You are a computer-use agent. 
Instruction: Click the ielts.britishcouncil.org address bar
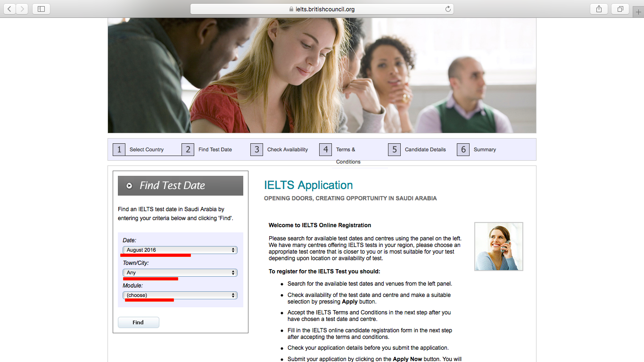point(322,9)
